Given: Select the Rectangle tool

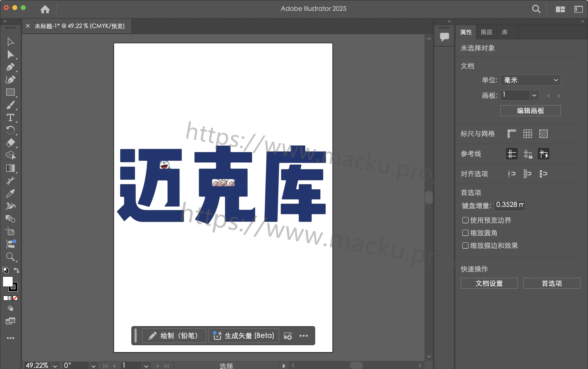Looking at the screenshot, I should (10, 92).
